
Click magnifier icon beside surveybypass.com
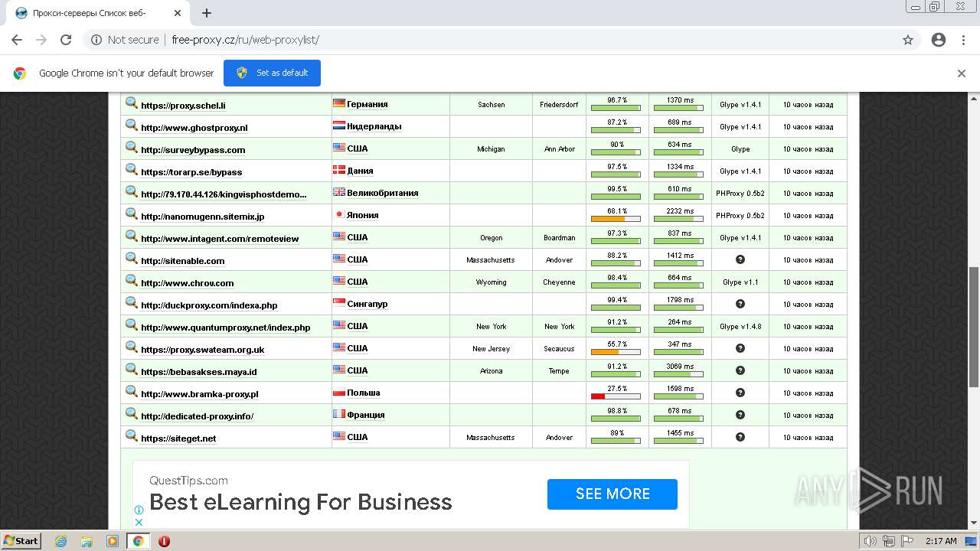coord(132,148)
